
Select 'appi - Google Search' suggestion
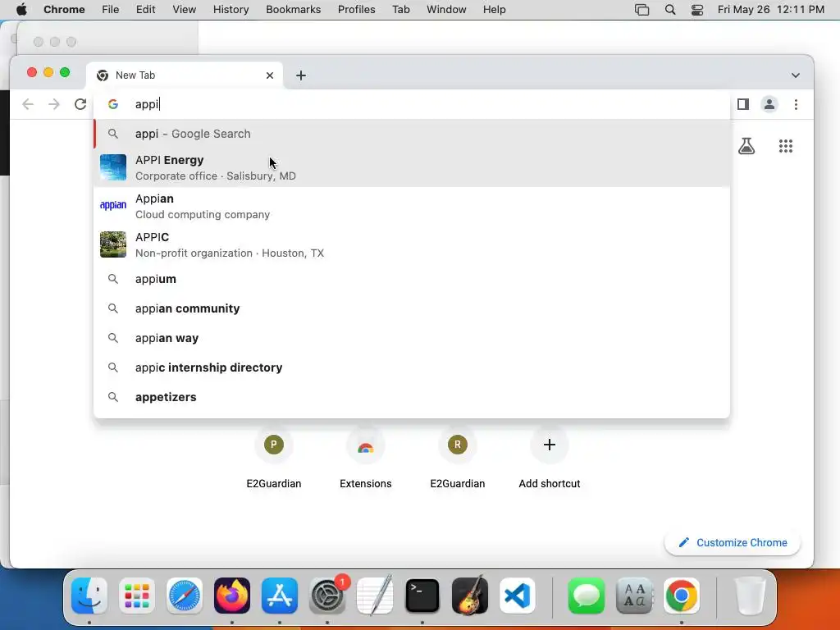coord(412,134)
